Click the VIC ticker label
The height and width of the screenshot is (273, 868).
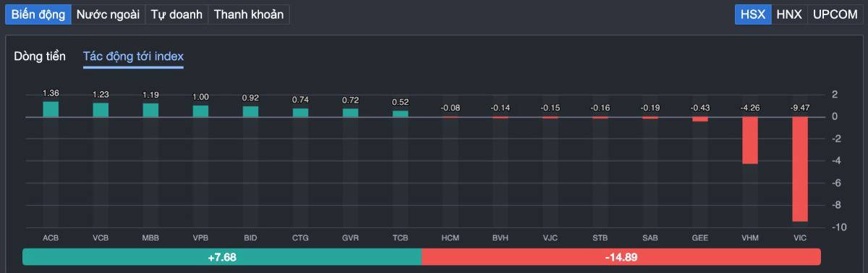coord(800,238)
